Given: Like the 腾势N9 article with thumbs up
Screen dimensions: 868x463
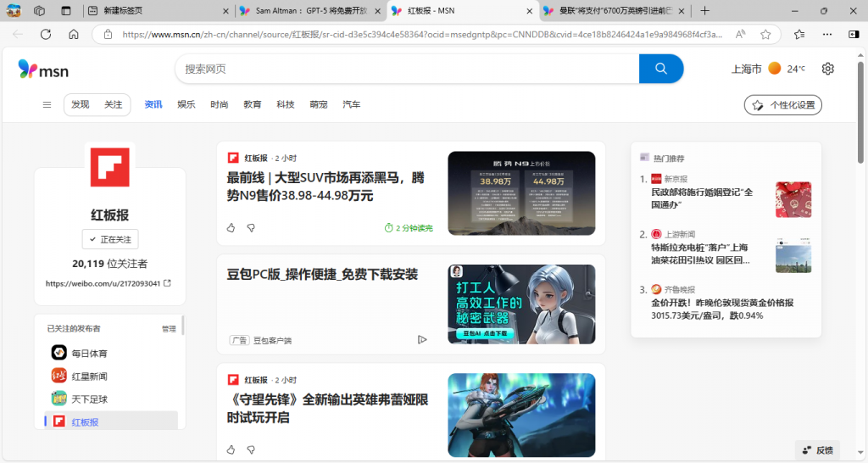Looking at the screenshot, I should 231,227.
